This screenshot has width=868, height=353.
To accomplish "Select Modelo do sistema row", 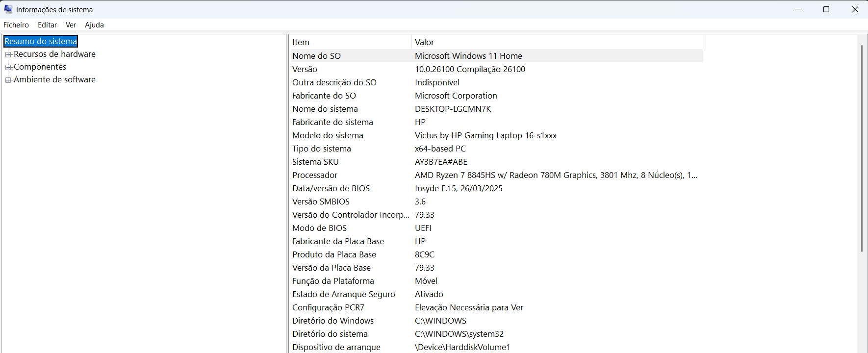I will [496, 135].
